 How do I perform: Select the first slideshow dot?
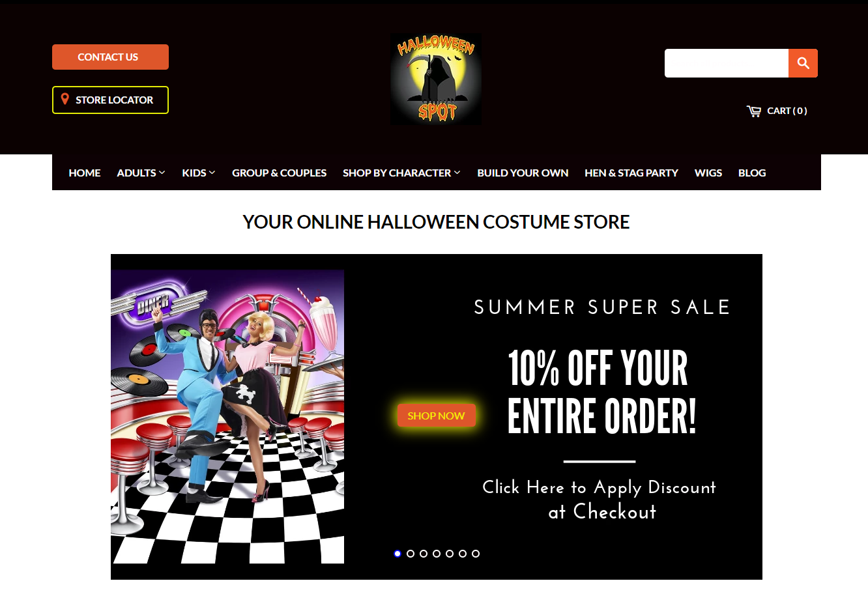(398, 554)
